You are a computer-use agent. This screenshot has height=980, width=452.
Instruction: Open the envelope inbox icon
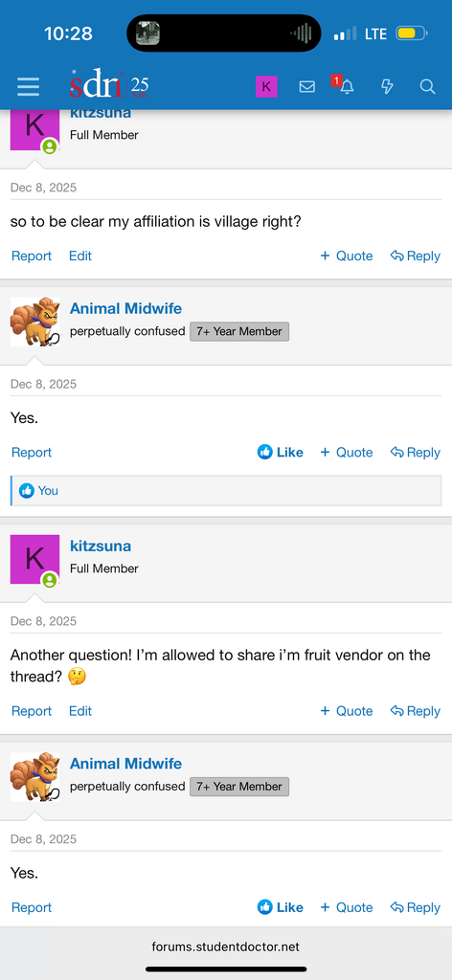(x=307, y=87)
